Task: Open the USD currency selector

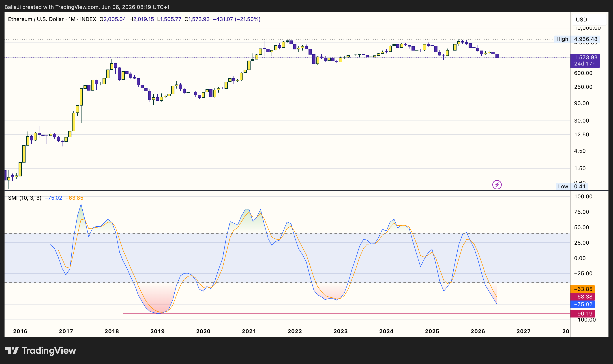Action: [589, 20]
